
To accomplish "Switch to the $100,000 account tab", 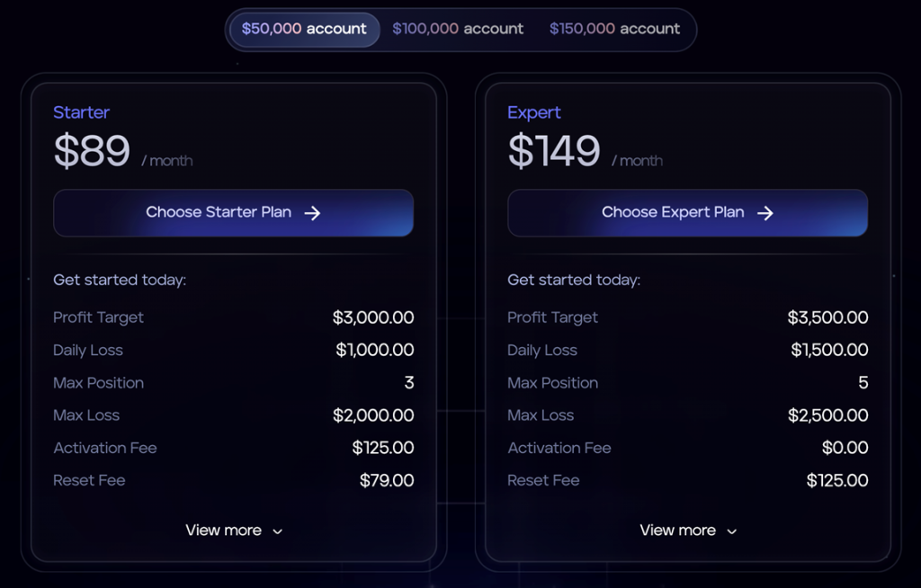I will pyautogui.click(x=458, y=30).
